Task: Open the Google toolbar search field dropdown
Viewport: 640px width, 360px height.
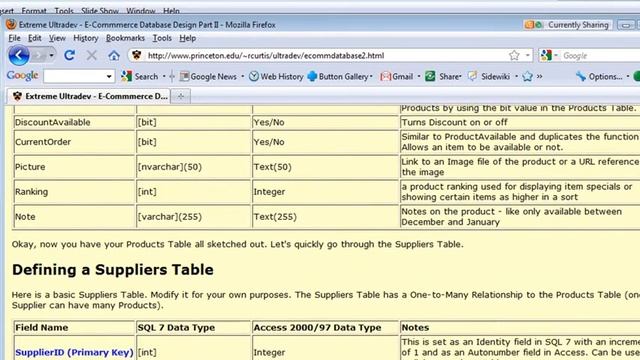Action: point(109,76)
